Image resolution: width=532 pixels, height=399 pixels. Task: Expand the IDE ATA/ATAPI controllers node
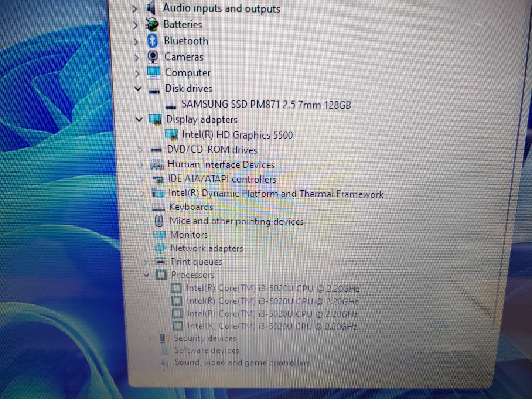[142, 179]
